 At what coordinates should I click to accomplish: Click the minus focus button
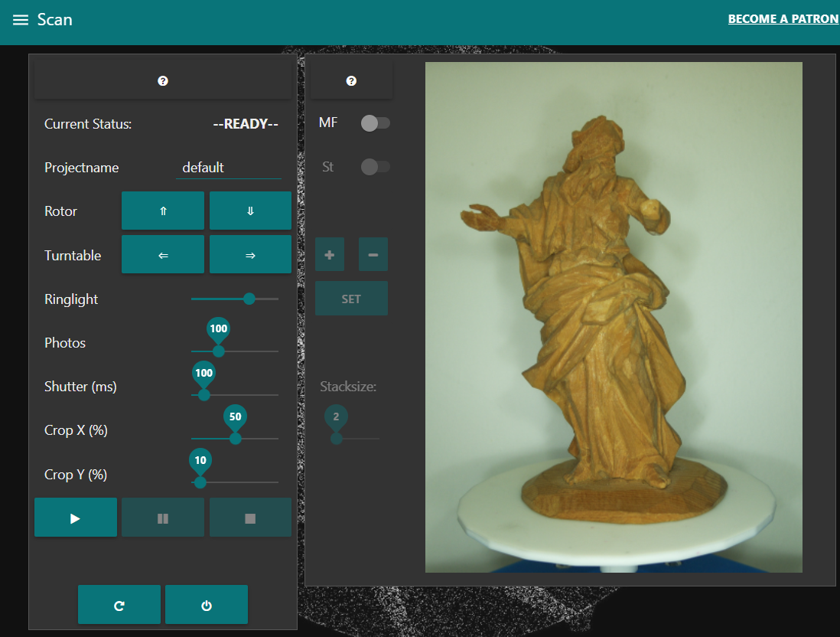click(373, 255)
